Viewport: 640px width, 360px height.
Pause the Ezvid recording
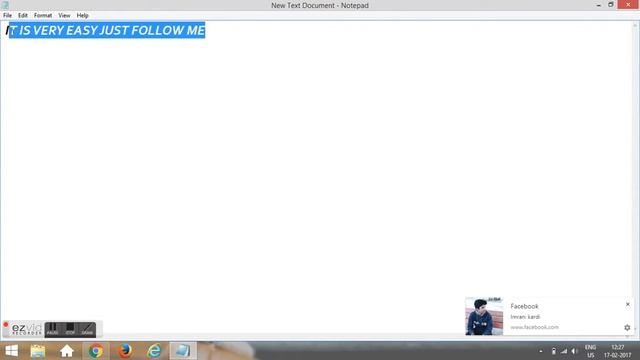[x=53, y=329]
